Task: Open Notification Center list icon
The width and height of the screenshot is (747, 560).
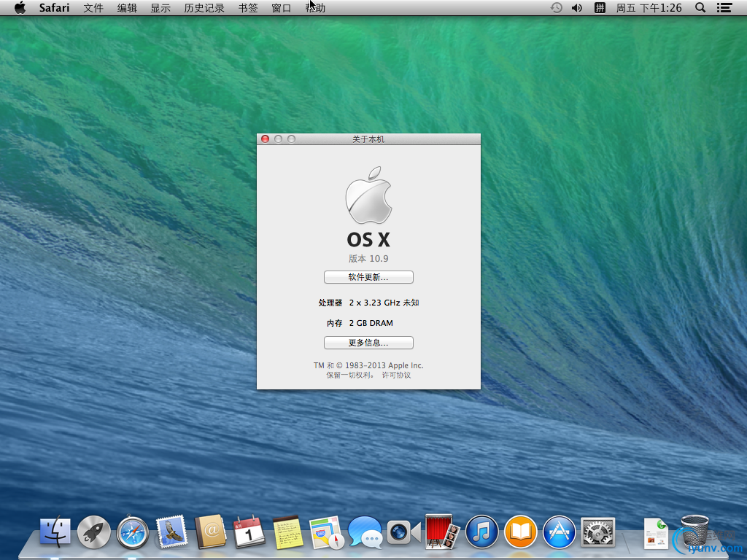Action: (724, 7)
